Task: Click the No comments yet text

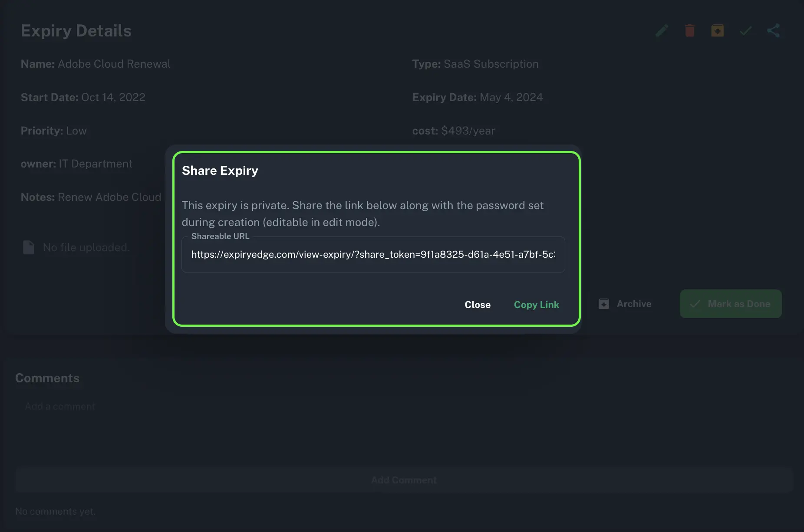Action: tap(56, 511)
